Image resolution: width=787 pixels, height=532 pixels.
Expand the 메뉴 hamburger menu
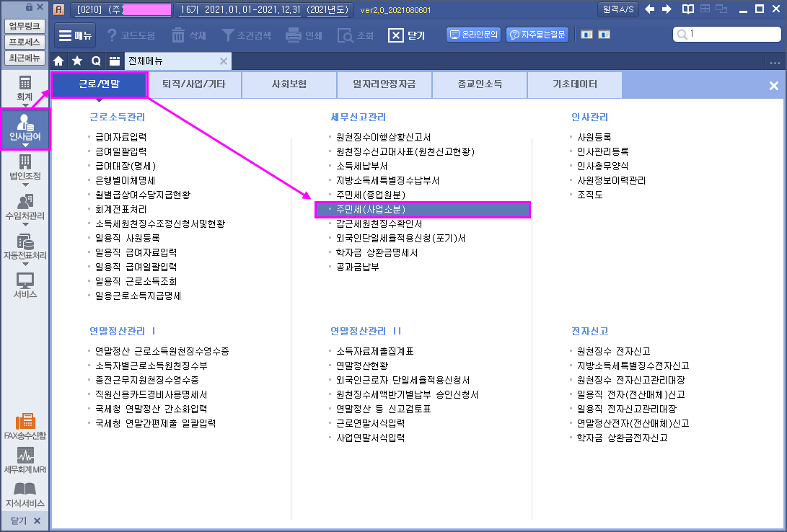[x=75, y=35]
